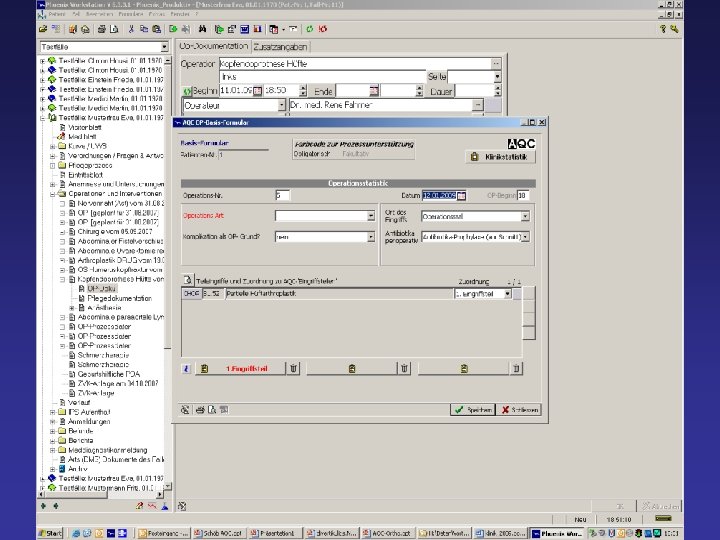Switch to AQC-Ortho.ppt taskbar window

(x=388, y=533)
